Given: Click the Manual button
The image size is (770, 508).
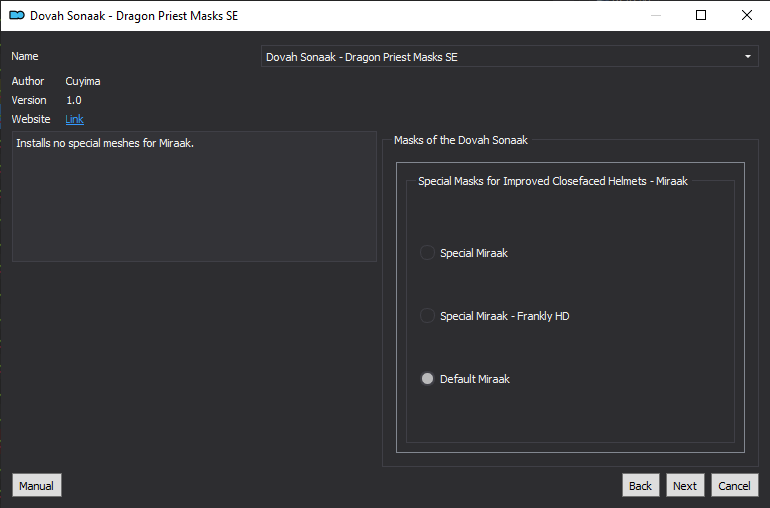Looking at the screenshot, I should click(x=36, y=486).
